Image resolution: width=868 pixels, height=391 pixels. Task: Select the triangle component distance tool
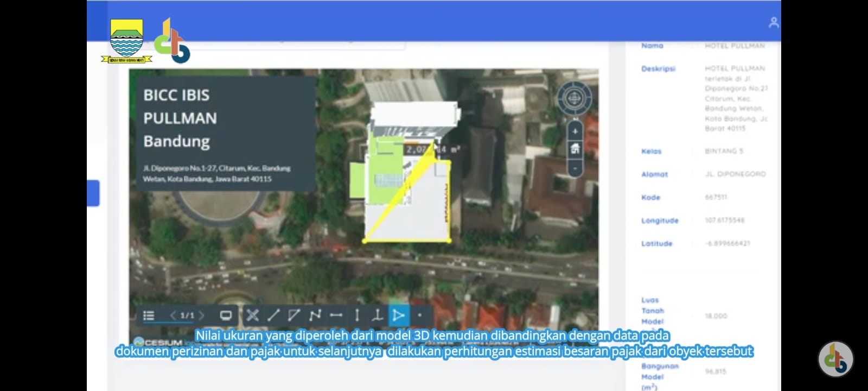tap(294, 315)
